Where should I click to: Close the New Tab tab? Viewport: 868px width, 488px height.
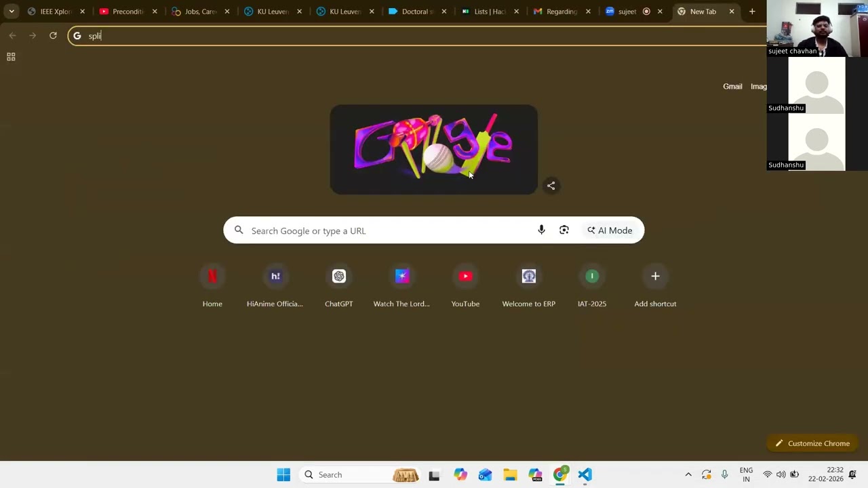click(x=732, y=12)
